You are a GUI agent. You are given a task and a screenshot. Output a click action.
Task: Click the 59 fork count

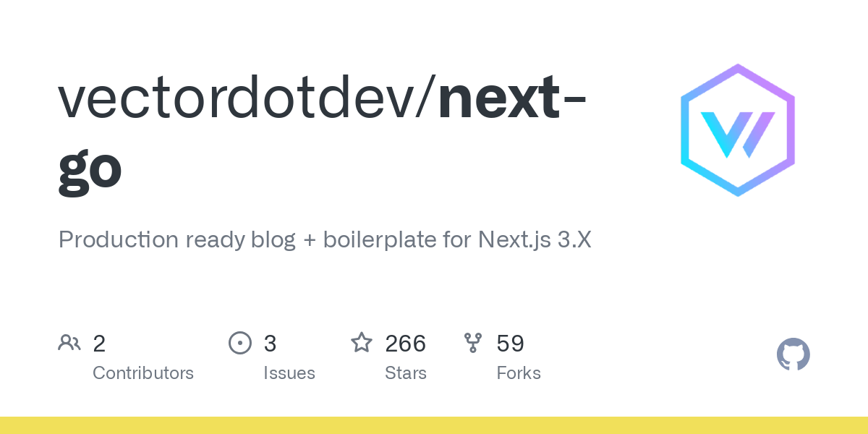510,344
